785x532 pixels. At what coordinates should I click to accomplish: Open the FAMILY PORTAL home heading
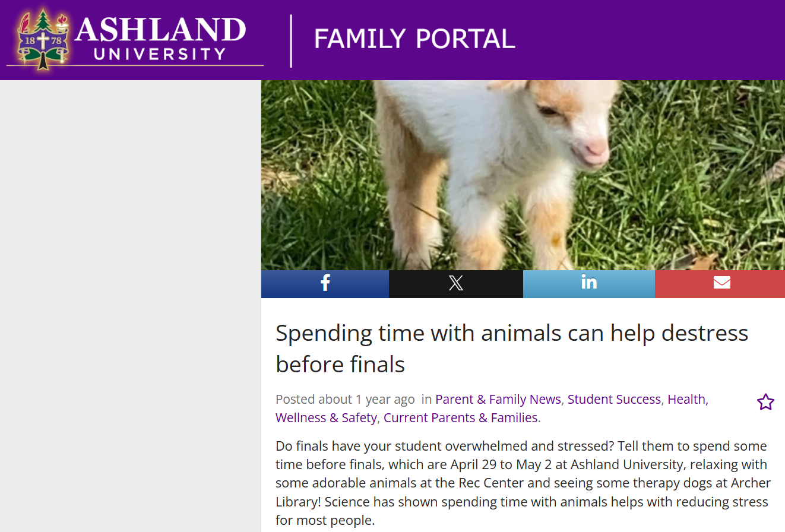point(414,39)
